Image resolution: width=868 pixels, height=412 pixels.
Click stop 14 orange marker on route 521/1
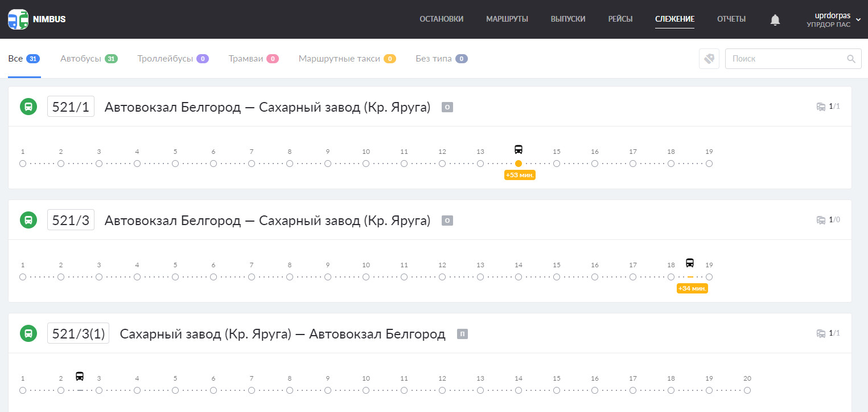tap(519, 164)
